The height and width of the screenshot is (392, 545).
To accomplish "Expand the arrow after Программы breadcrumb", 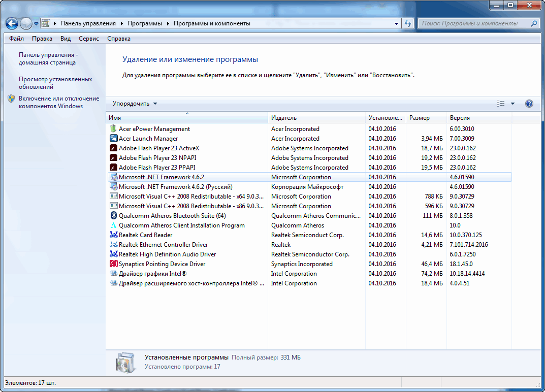I will tap(168, 24).
